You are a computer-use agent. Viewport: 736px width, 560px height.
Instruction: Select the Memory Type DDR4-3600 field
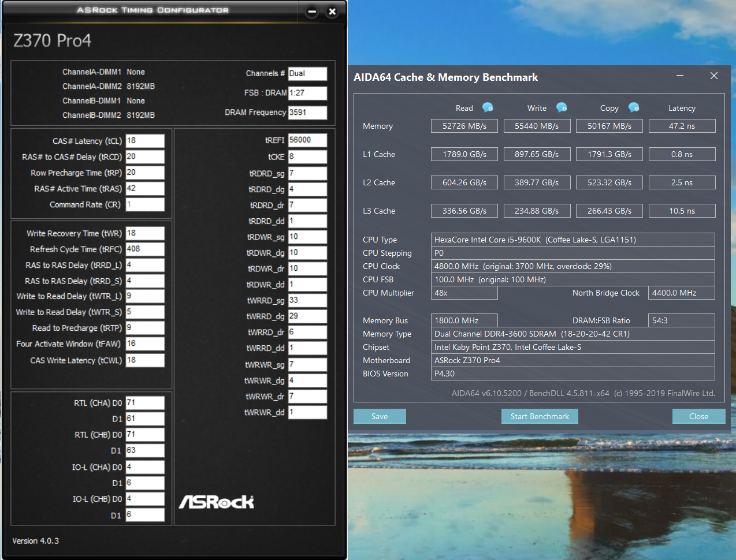coord(573,334)
